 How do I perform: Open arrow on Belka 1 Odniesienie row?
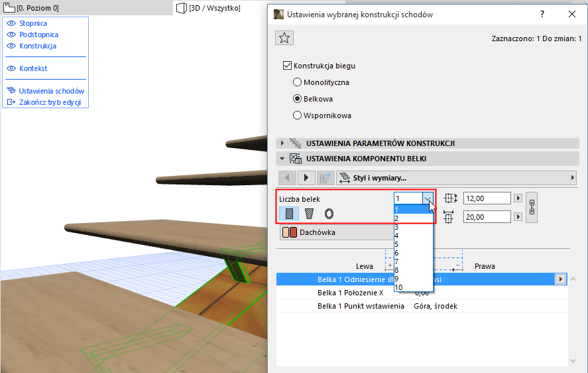[x=560, y=279]
